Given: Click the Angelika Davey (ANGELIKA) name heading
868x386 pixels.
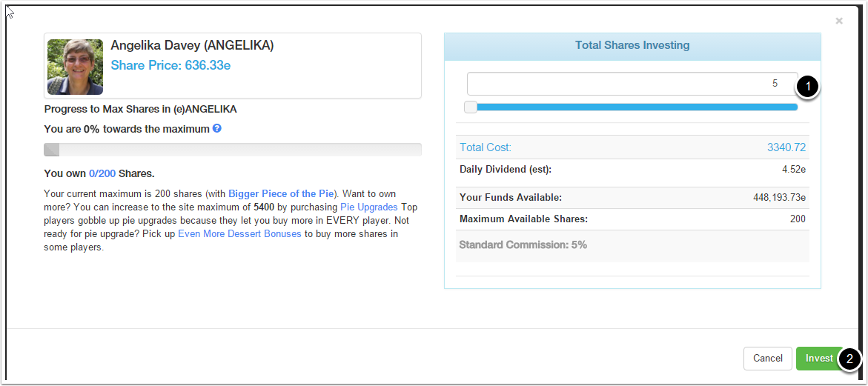Looking at the screenshot, I should tap(192, 45).
